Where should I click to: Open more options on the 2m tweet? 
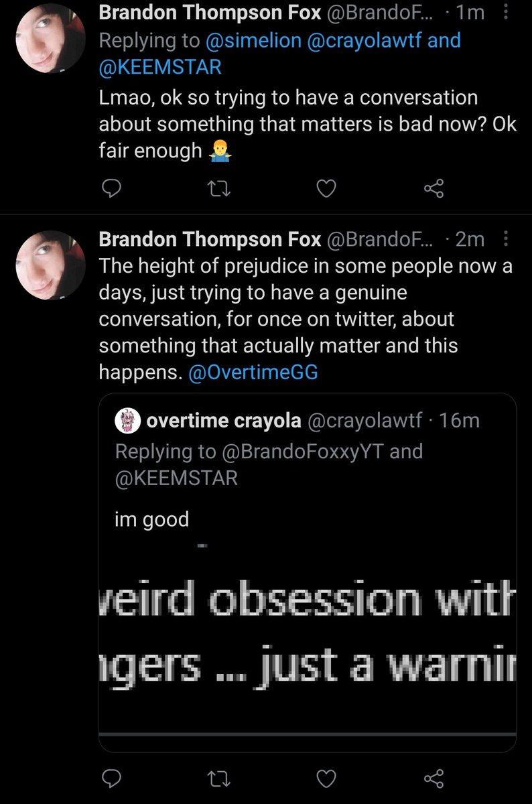click(x=506, y=239)
